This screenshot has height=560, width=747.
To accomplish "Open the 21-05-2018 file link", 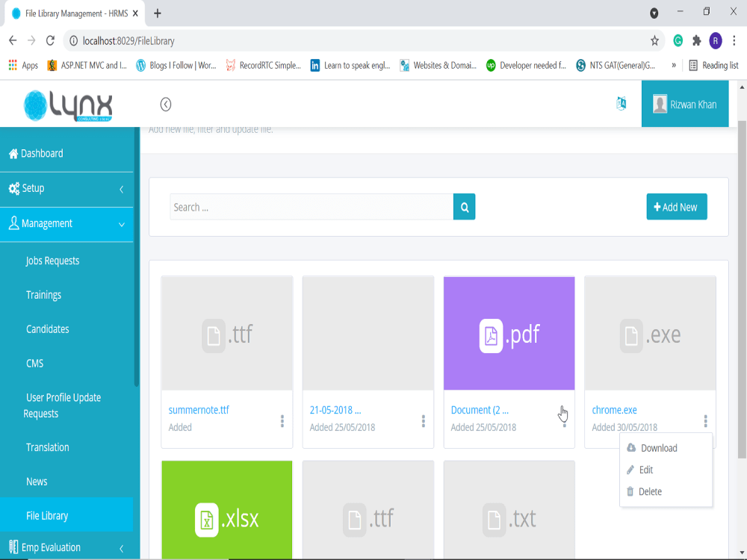I will (335, 410).
